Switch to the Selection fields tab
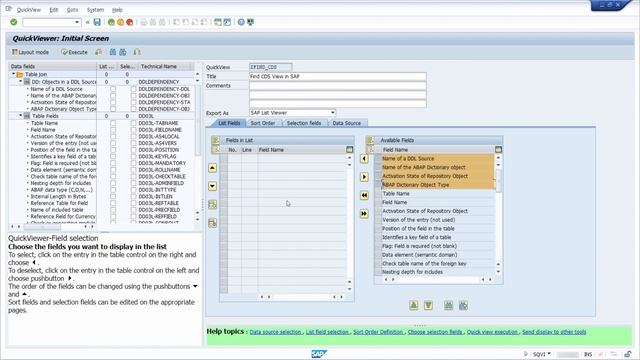The image size is (640, 360). 304,123
